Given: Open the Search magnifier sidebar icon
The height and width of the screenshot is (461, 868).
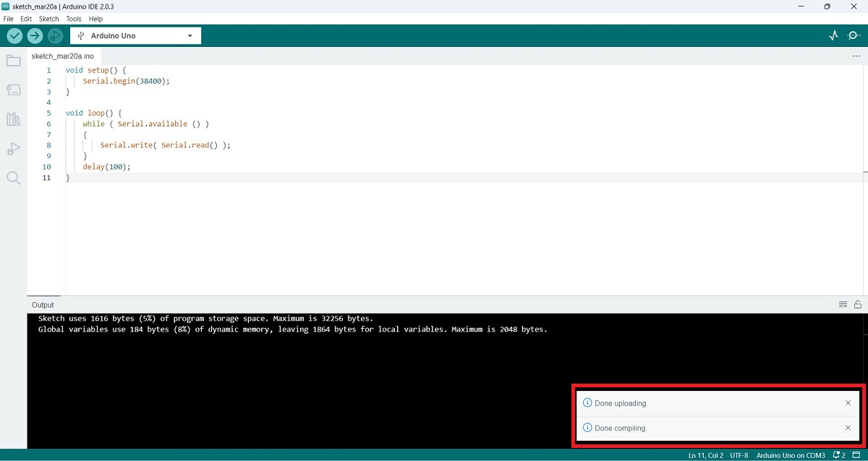Looking at the screenshot, I should [13, 178].
